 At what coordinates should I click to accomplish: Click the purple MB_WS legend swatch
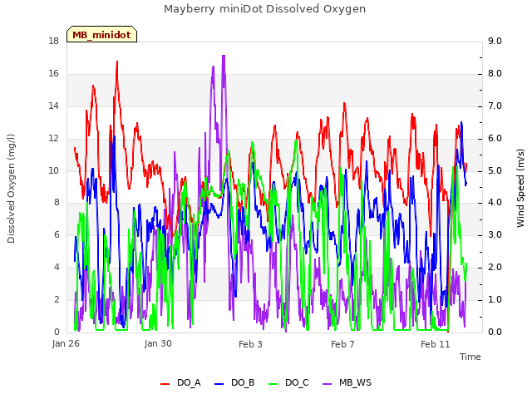point(327,384)
